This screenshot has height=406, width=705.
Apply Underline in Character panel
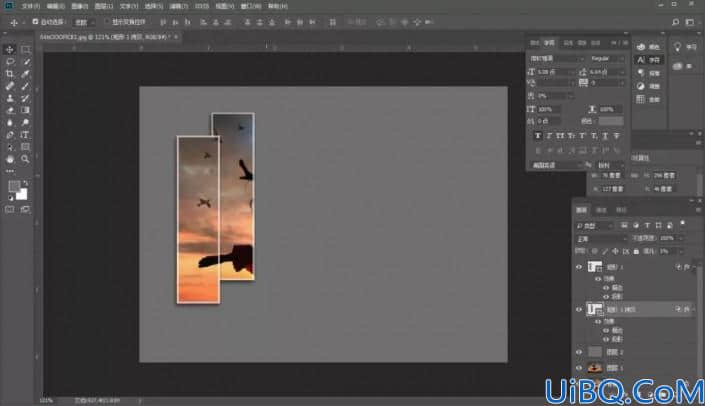605,136
